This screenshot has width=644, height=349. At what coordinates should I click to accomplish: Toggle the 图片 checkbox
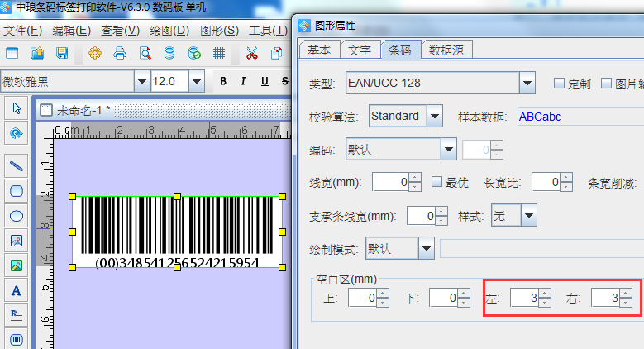click(x=606, y=84)
